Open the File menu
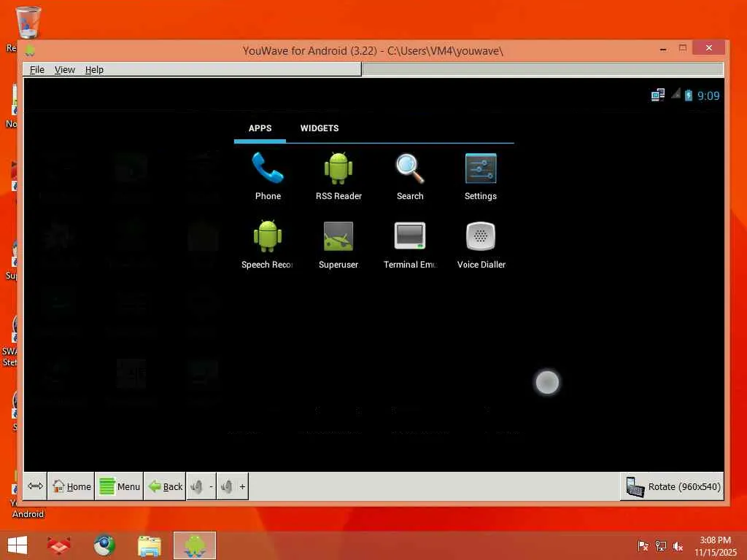This screenshot has width=747, height=560. [x=36, y=69]
